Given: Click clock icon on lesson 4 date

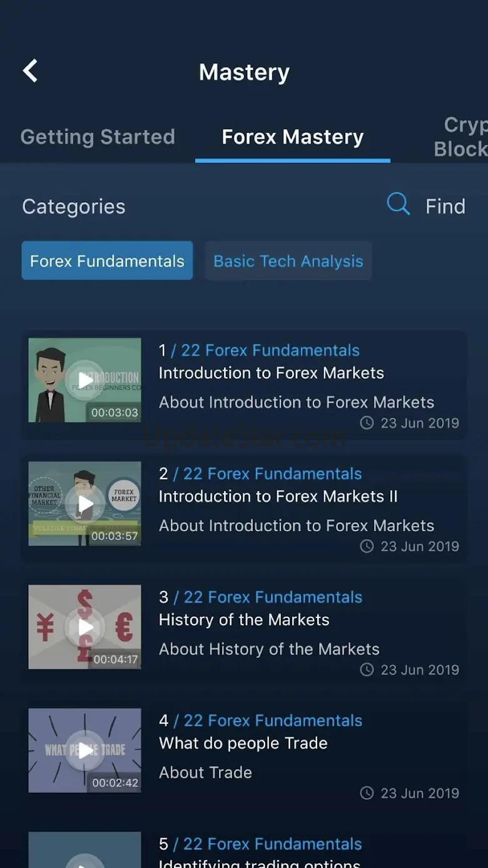Looking at the screenshot, I should (367, 793).
